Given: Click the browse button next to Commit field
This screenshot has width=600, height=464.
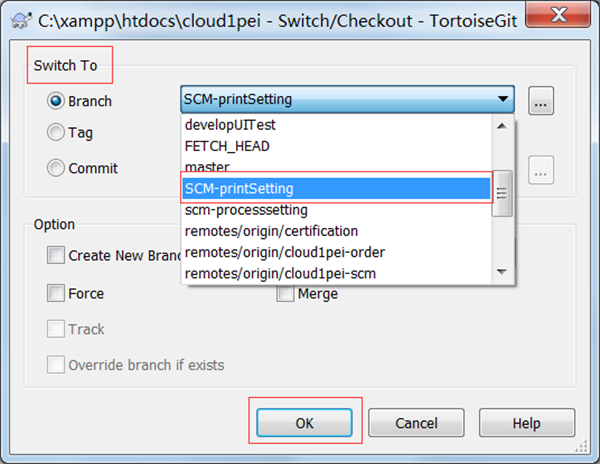Looking at the screenshot, I should 541,171.
